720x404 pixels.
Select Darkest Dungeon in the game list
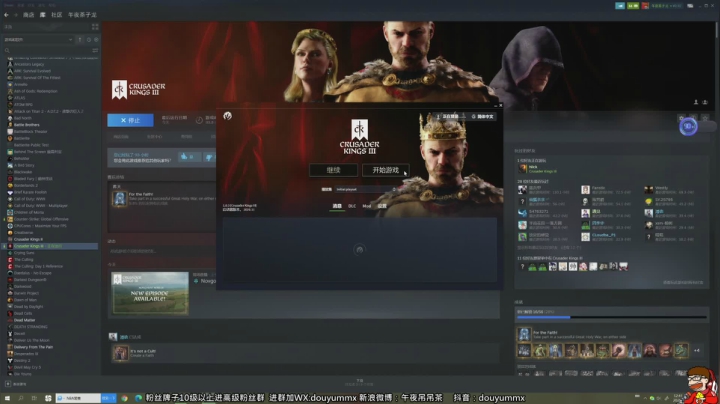(x=30, y=280)
